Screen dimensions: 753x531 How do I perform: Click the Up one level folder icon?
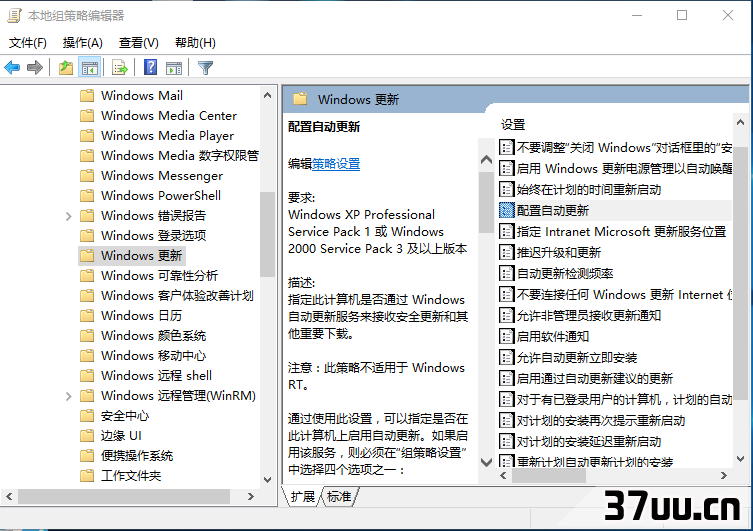(66, 68)
